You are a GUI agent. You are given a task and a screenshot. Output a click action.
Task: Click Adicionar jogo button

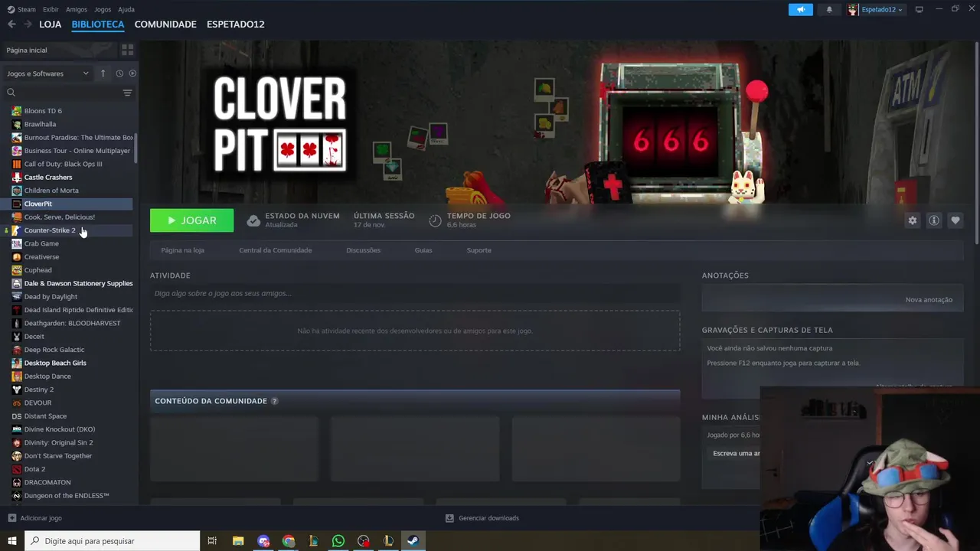tap(34, 518)
